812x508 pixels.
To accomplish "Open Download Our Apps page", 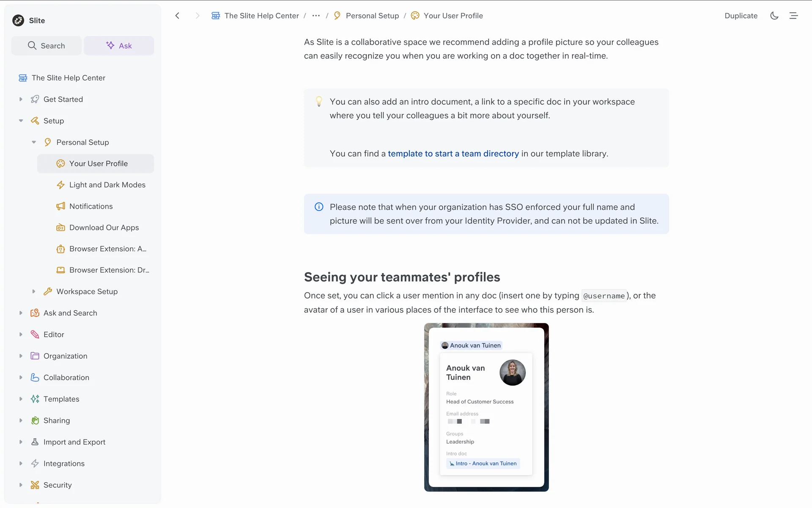I will point(104,228).
